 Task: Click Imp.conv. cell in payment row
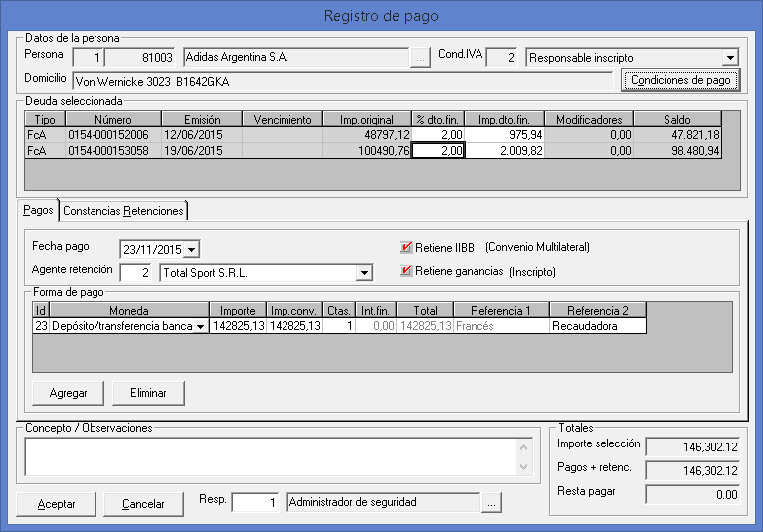point(294,326)
